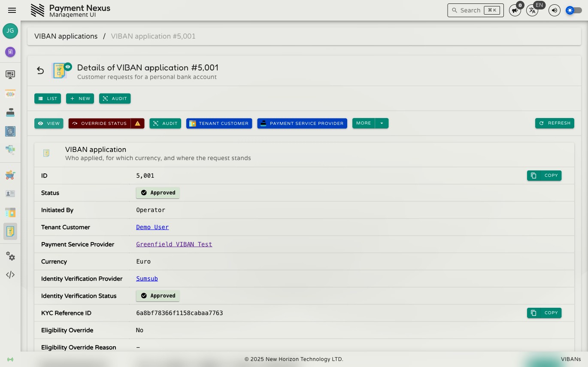Click the JG user avatar
The width and height of the screenshot is (588, 367).
[10, 31]
